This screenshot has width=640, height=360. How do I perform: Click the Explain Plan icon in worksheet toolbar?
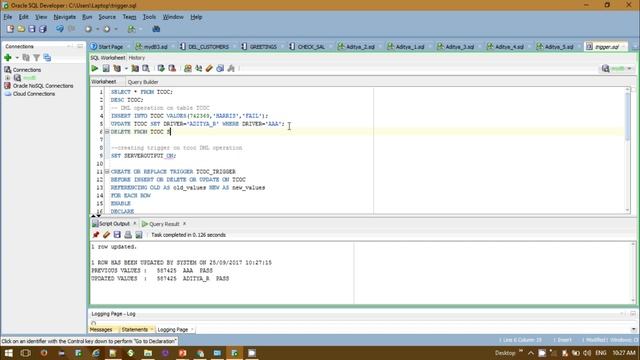point(117,69)
